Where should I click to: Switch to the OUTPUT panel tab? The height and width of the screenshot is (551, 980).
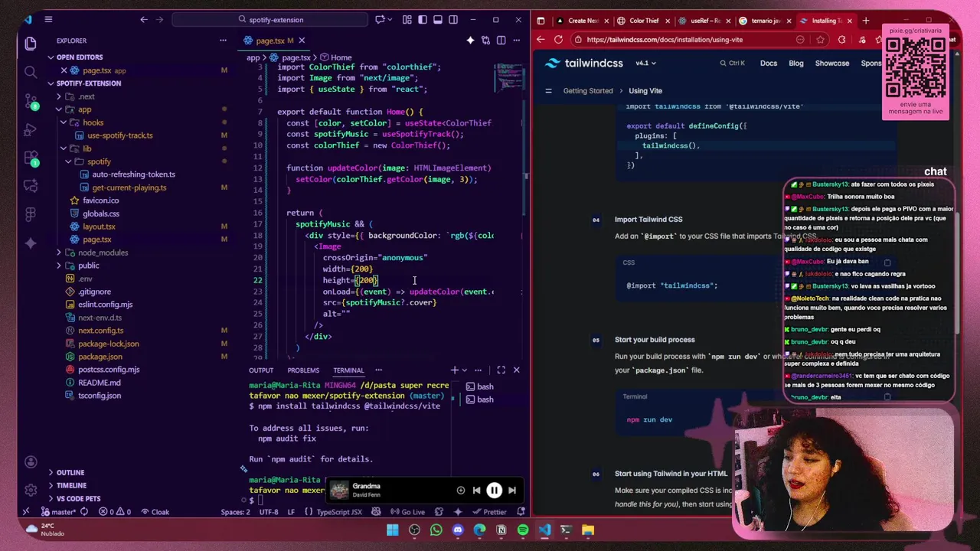261,370
